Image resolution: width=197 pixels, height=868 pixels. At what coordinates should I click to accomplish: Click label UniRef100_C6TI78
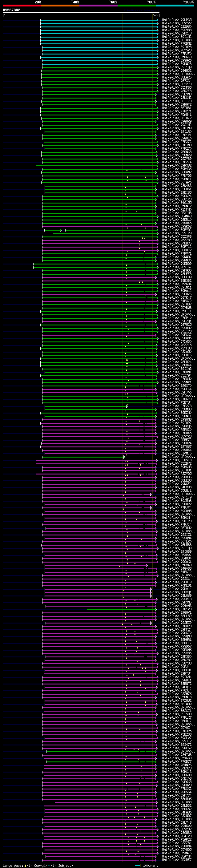point(177,101)
